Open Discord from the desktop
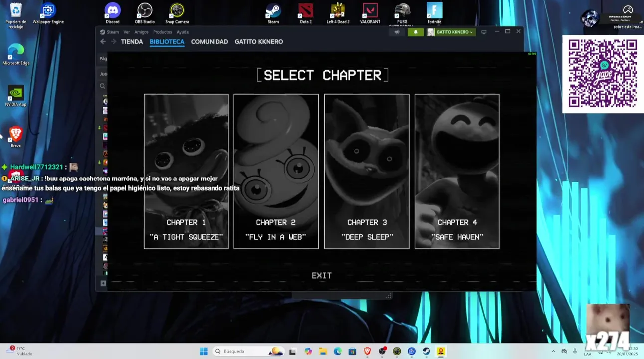Screen dimensions: 644x359 pos(113,13)
